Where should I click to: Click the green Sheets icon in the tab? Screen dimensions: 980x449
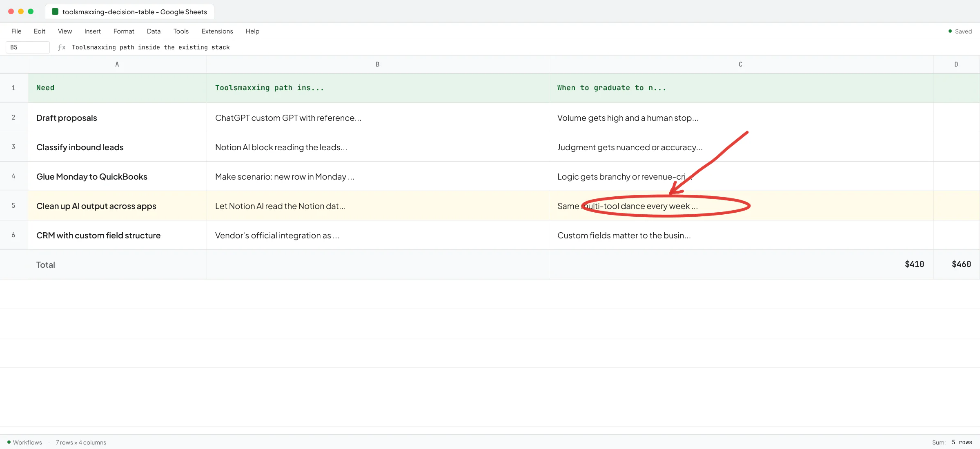coord(55,11)
